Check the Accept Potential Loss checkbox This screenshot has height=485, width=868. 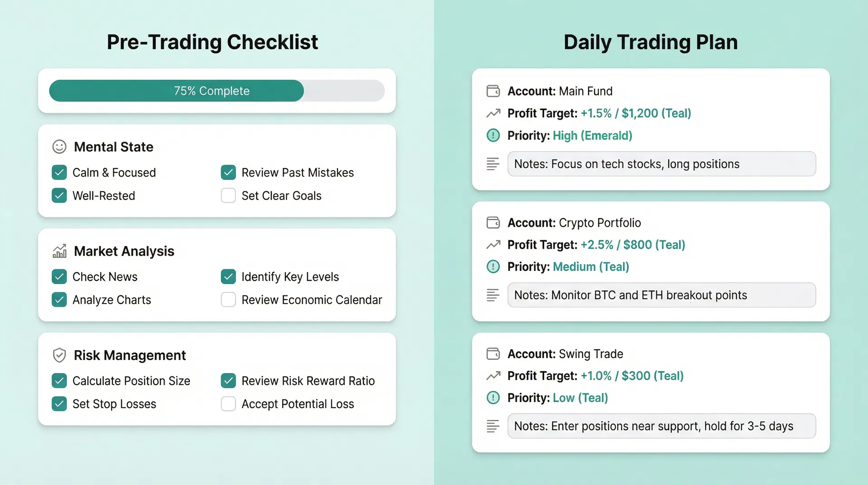coord(228,404)
